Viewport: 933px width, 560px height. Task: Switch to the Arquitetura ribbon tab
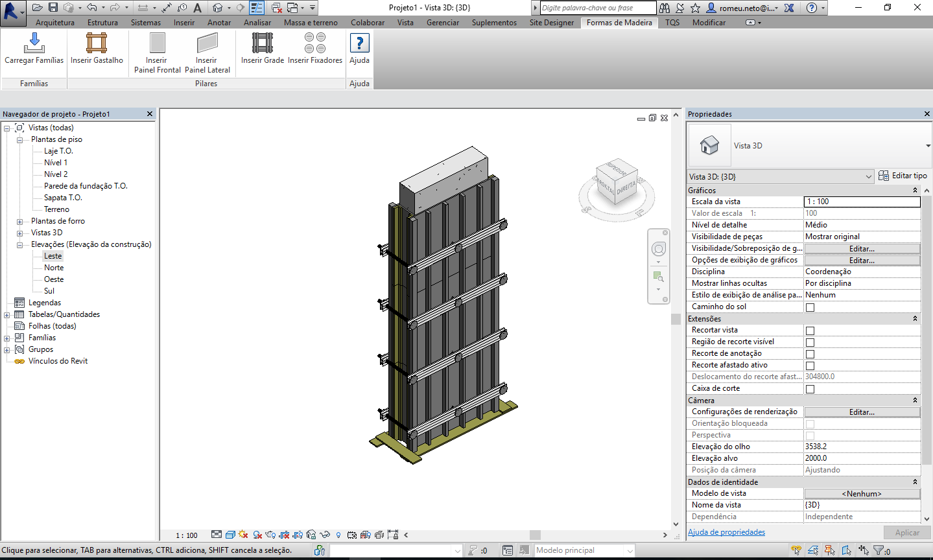point(55,22)
